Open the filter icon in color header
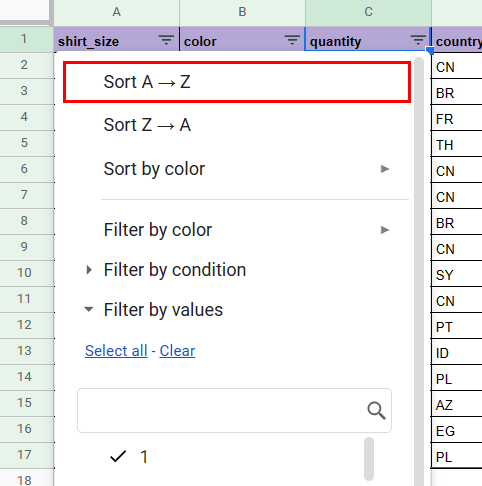 (292, 40)
